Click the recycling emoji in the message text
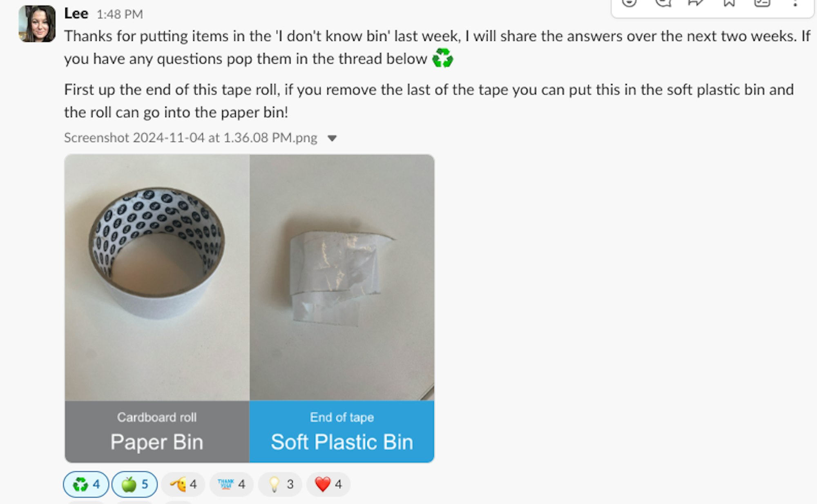This screenshot has height=504, width=817. 442,58
